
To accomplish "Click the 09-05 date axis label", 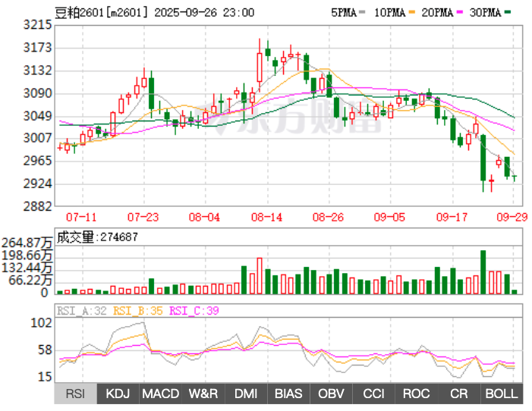I will click(x=390, y=217).
